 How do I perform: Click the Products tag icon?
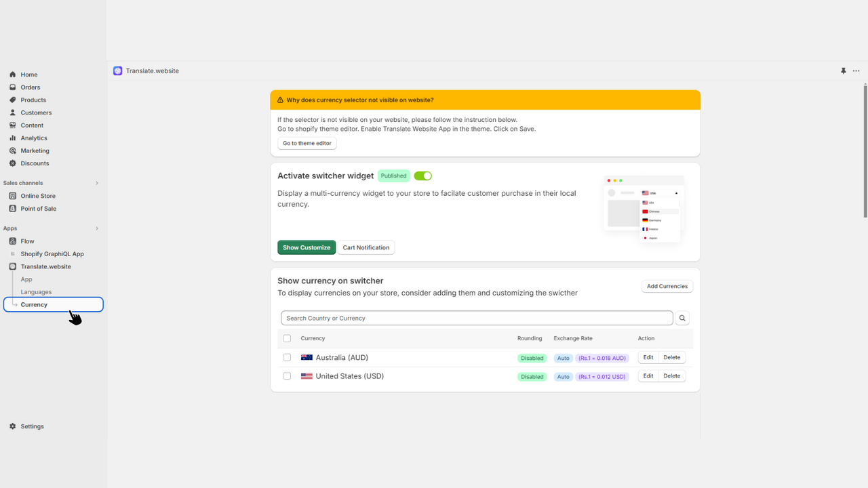[13, 100]
